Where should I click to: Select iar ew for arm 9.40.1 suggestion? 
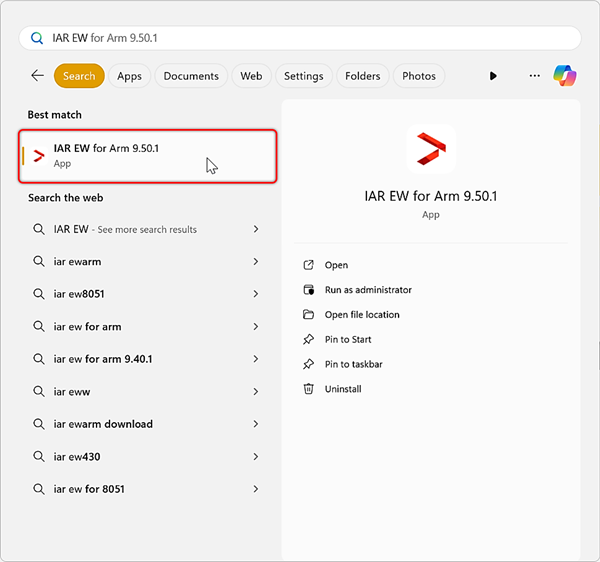point(102,359)
